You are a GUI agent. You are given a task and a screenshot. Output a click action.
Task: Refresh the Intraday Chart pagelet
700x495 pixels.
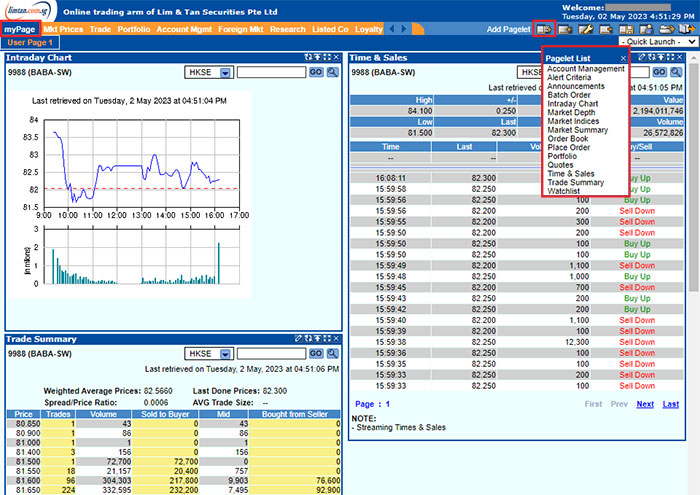click(308, 57)
